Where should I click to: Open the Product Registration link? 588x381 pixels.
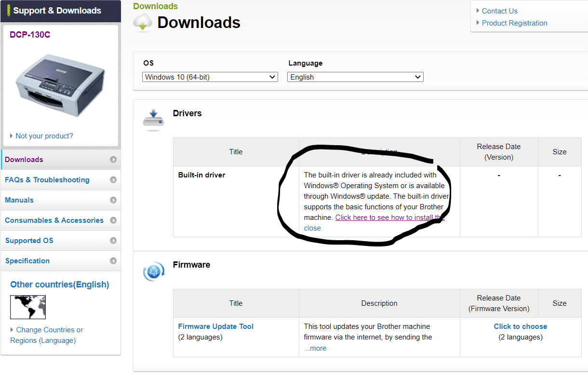pos(515,23)
